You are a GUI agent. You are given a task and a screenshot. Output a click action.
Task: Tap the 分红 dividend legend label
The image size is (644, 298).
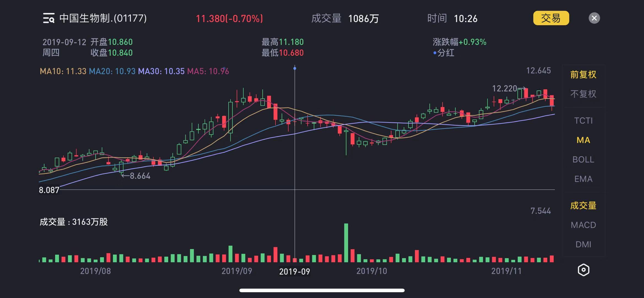click(x=444, y=53)
